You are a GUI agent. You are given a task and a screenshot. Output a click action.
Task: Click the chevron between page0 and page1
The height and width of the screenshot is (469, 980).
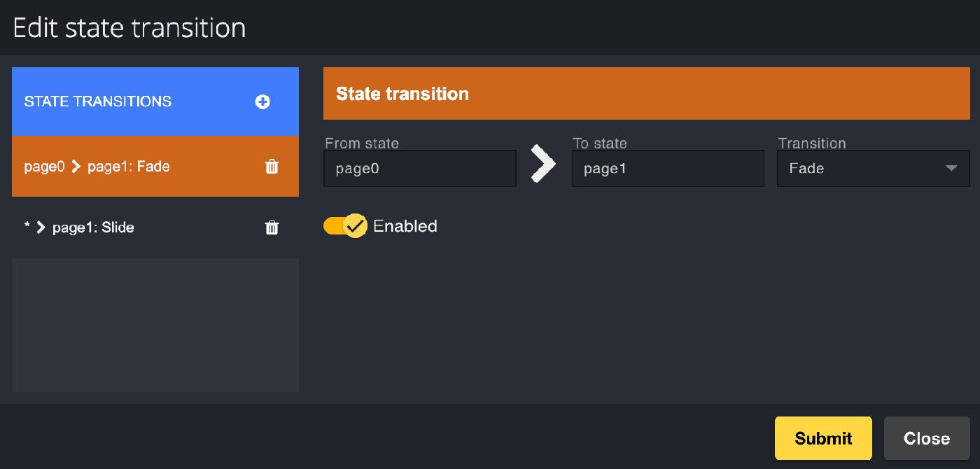click(x=74, y=167)
